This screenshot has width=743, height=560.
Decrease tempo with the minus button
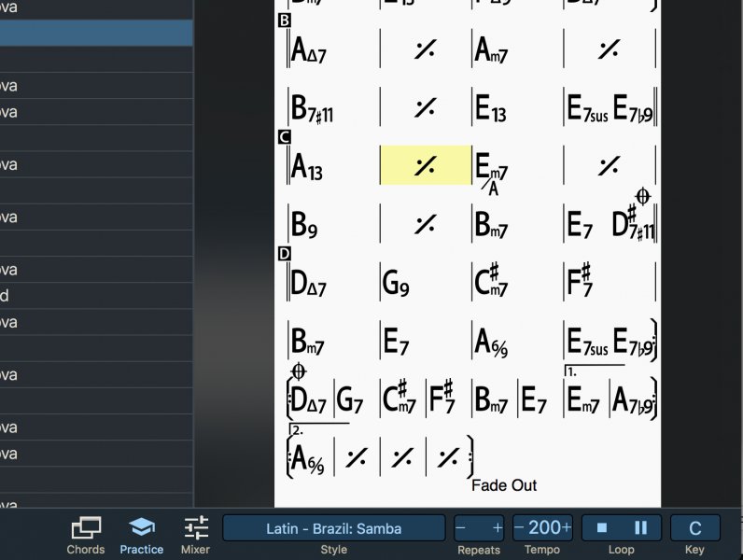tap(519, 527)
